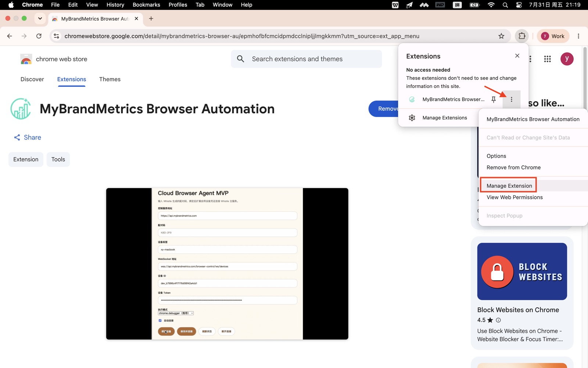Click the Wi-Fi status icon

pyautogui.click(x=491, y=5)
